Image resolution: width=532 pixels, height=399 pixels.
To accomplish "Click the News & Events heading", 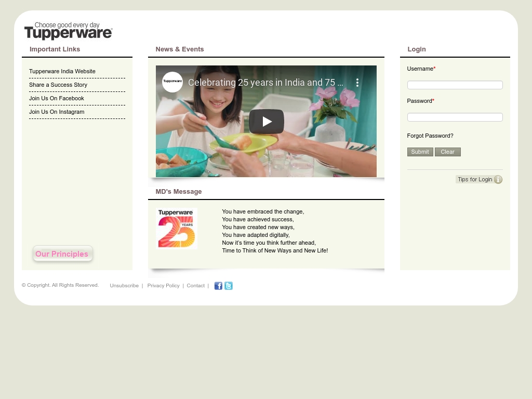I will point(179,49).
